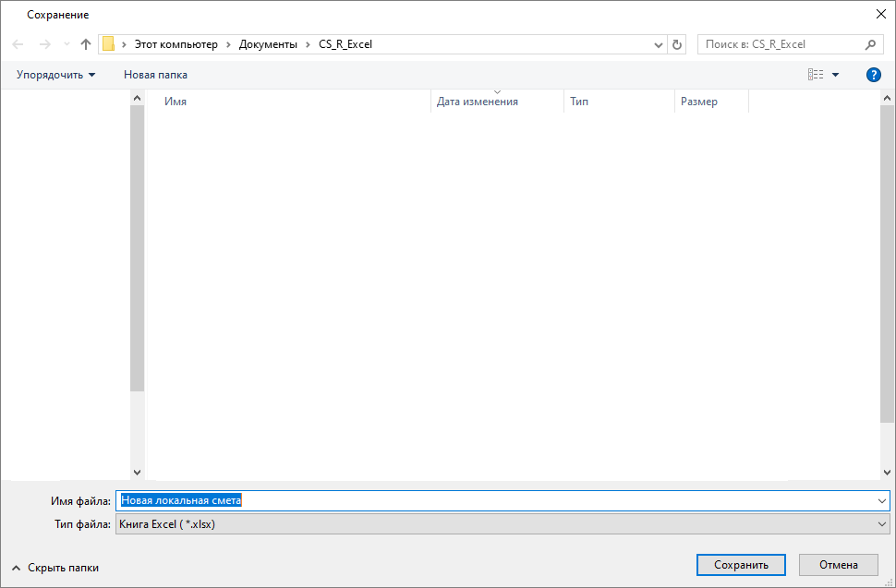Screen dimensions: 896x588
Task: Click the Имя файла input field
Action: point(499,500)
